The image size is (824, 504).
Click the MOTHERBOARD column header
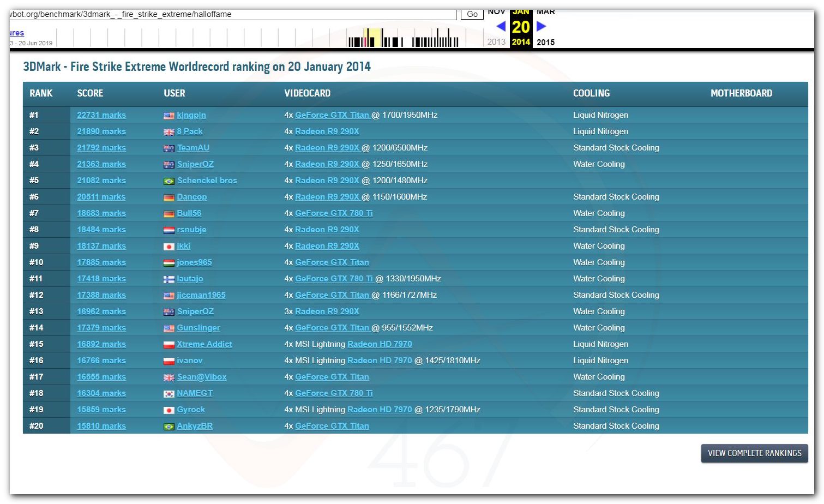pyautogui.click(x=742, y=93)
